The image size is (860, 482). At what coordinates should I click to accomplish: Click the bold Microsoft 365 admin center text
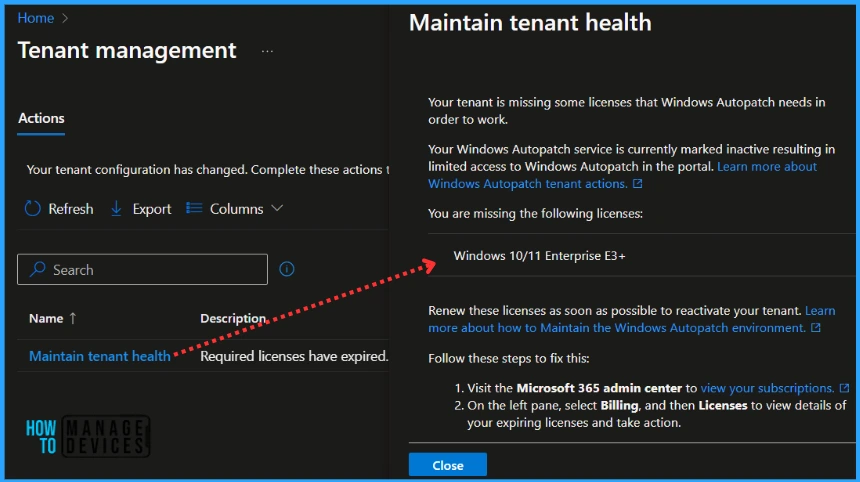599,388
